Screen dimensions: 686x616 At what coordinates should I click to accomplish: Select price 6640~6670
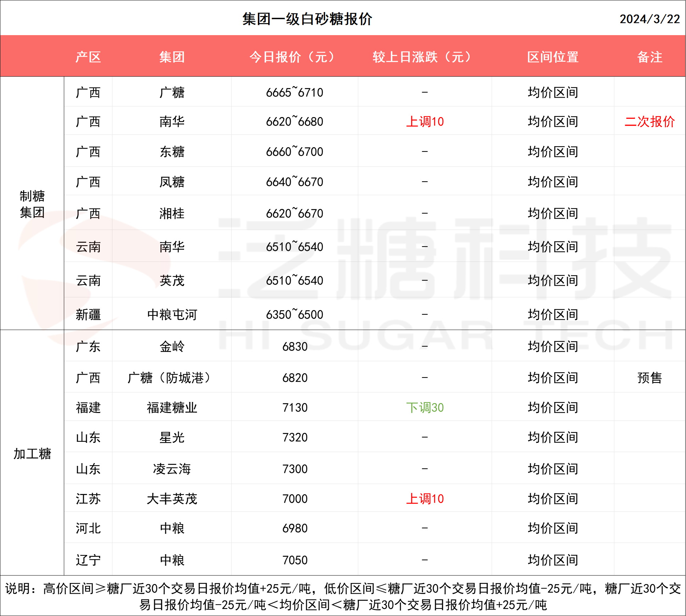[295, 182]
